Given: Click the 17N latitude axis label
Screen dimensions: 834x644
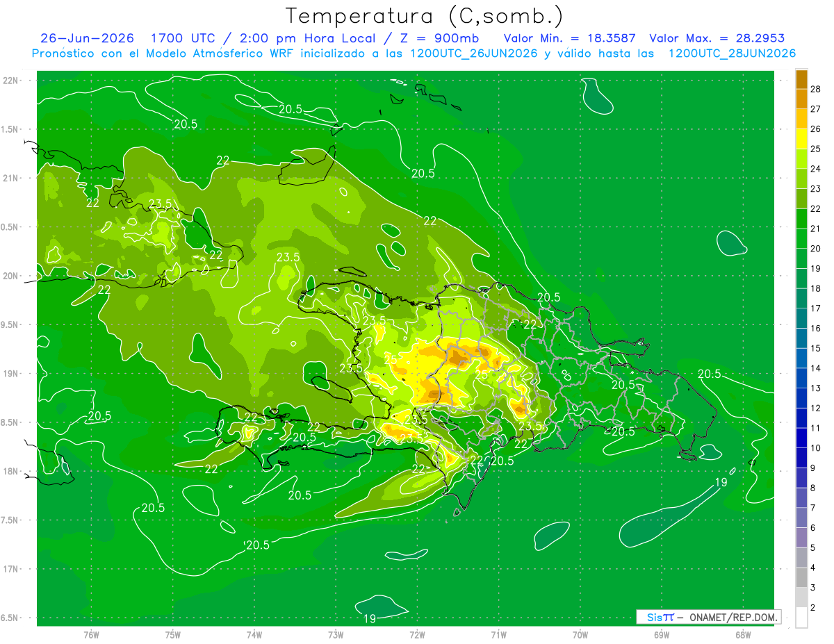Looking at the screenshot, I should click(x=12, y=569).
